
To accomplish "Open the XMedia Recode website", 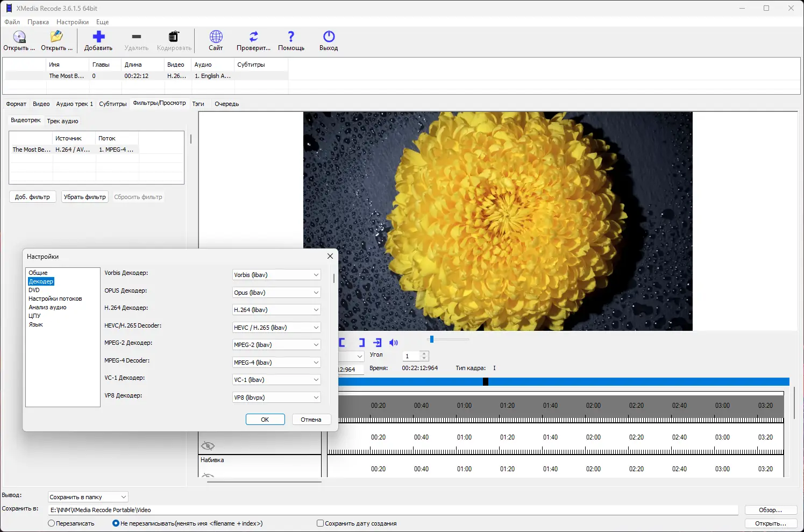I will click(x=215, y=40).
